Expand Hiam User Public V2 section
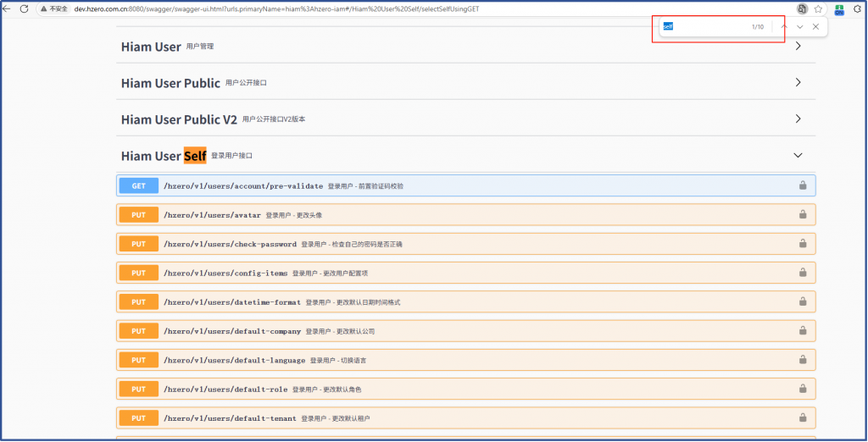Screen dimensions: 868x442 point(798,119)
